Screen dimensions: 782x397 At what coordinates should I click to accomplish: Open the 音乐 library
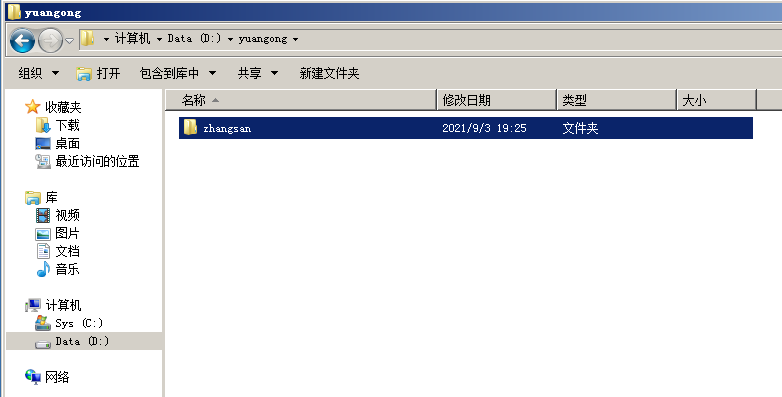pos(67,269)
